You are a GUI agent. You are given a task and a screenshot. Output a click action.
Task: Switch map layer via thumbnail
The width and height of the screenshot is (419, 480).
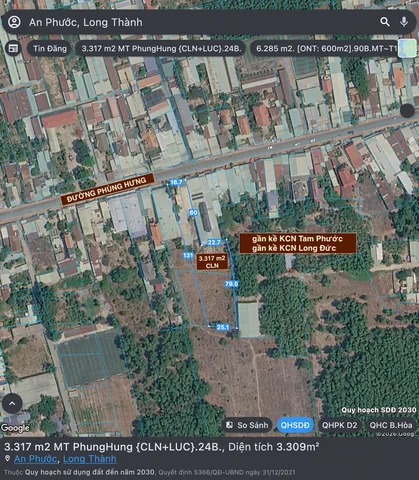click(407, 48)
